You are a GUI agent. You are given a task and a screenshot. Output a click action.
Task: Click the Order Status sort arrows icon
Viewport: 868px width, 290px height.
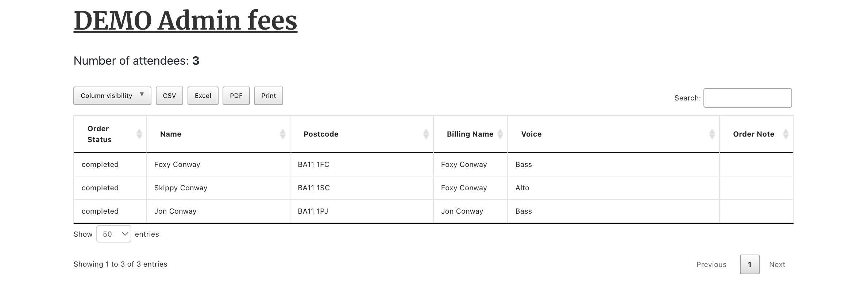(139, 134)
